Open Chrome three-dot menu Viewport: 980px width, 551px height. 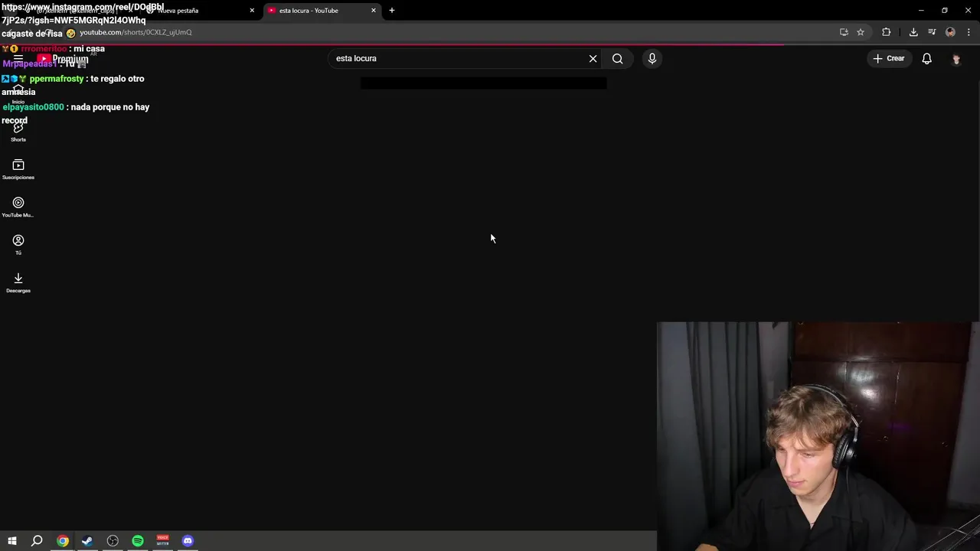click(969, 32)
